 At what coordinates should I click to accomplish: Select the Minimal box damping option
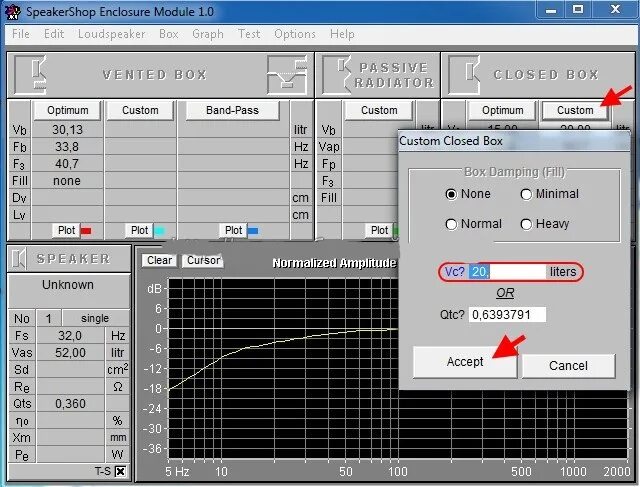tap(526, 194)
